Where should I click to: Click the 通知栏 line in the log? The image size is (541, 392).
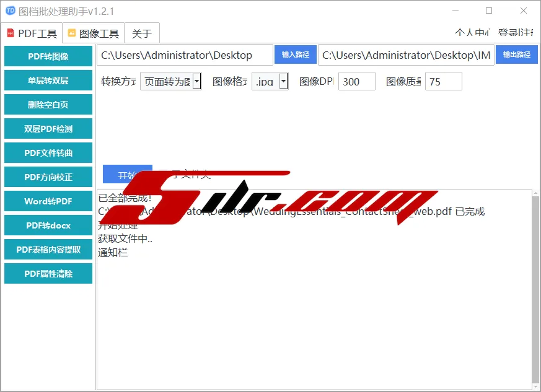tap(113, 253)
